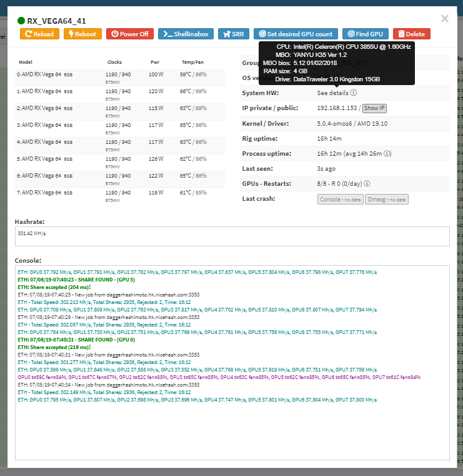The width and height of the screenshot is (463, 476).
Task: Close the rig details dialog
Action: click(x=444, y=19)
